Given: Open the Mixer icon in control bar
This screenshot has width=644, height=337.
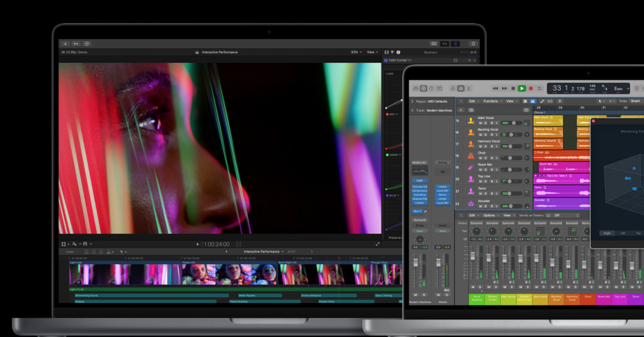Looking at the screenshot, I should tap(461, 88).
